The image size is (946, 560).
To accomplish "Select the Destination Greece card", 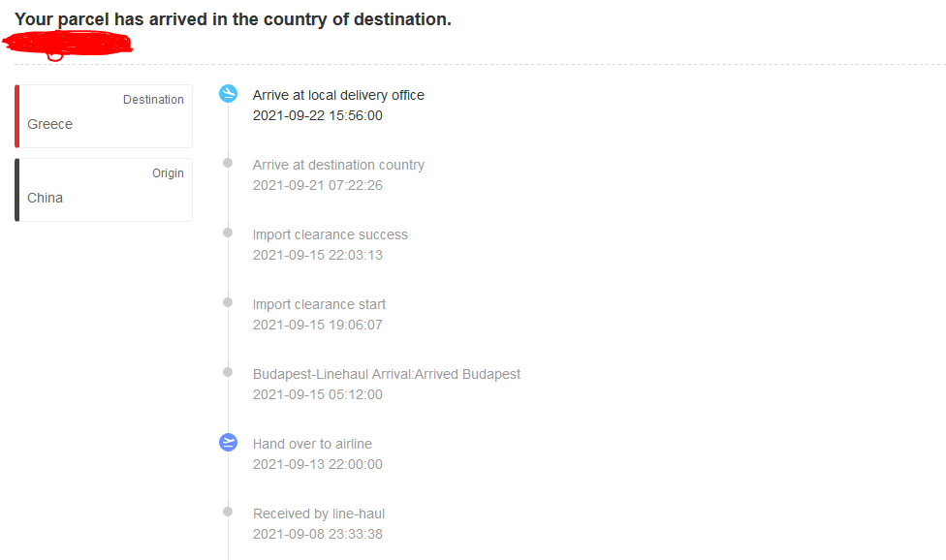I will point(104,115).
